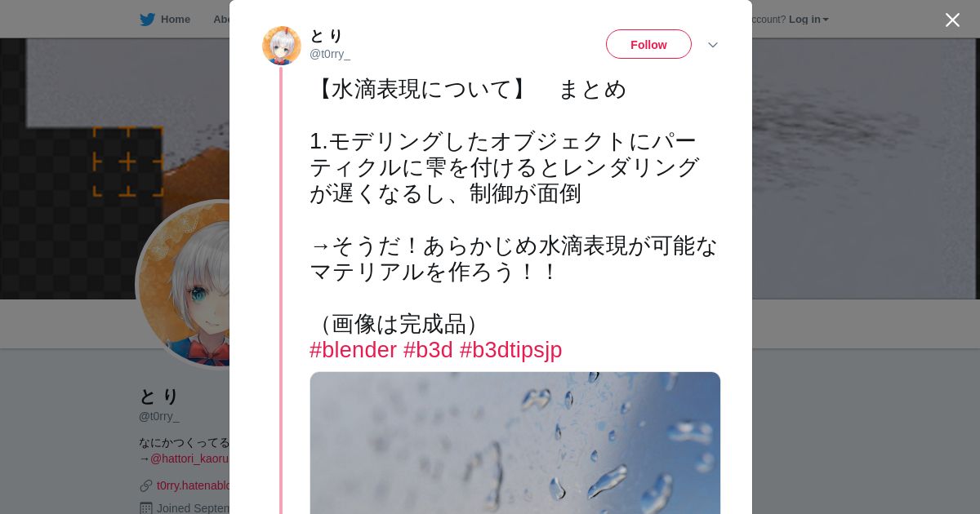Image resolution: width=980 pixels, height=514 pixels.
Task: Visit the t0rry.hatenablog website link
Action: [x=193, y=485]
